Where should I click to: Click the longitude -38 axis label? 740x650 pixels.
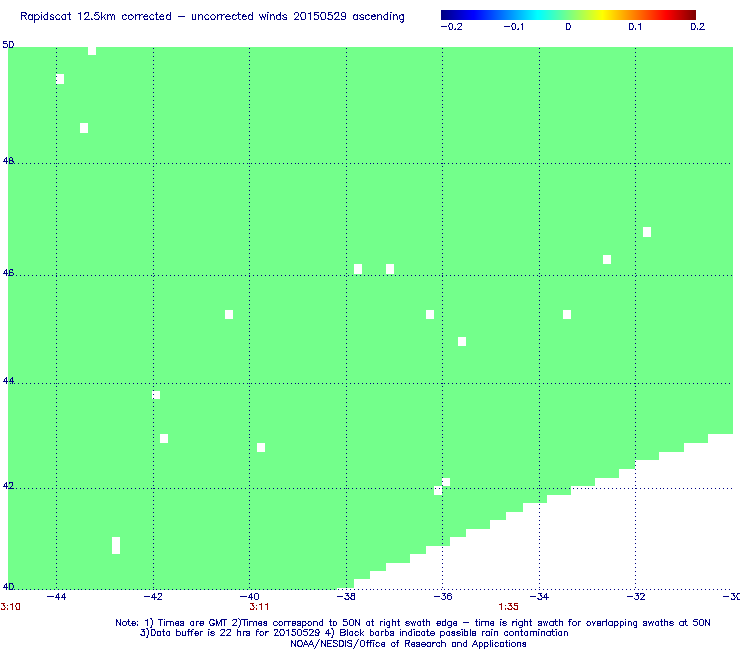346,597
